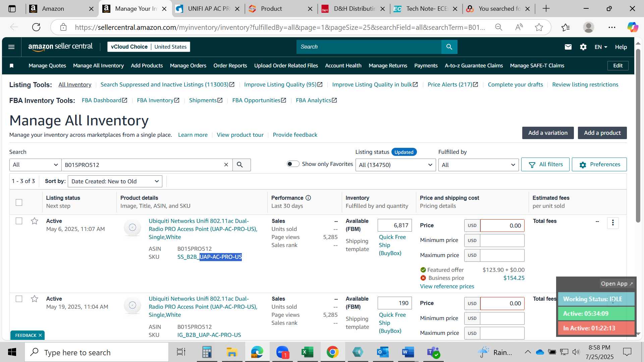Screen dimensions: 644x362
Task: Click Edit on the nav bar
Action: (x=618, y=66)
